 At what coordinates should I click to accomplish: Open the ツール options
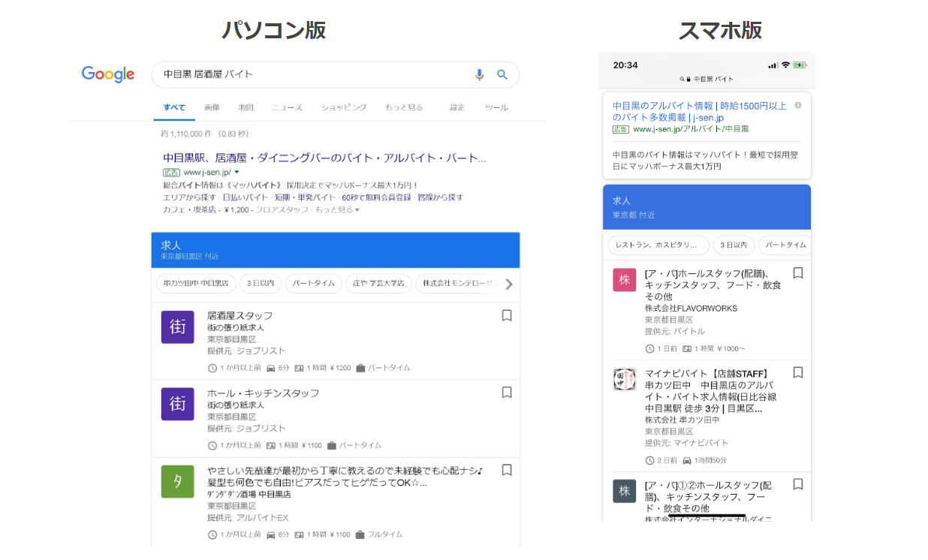pyautogui.click(x=496, y=107)
